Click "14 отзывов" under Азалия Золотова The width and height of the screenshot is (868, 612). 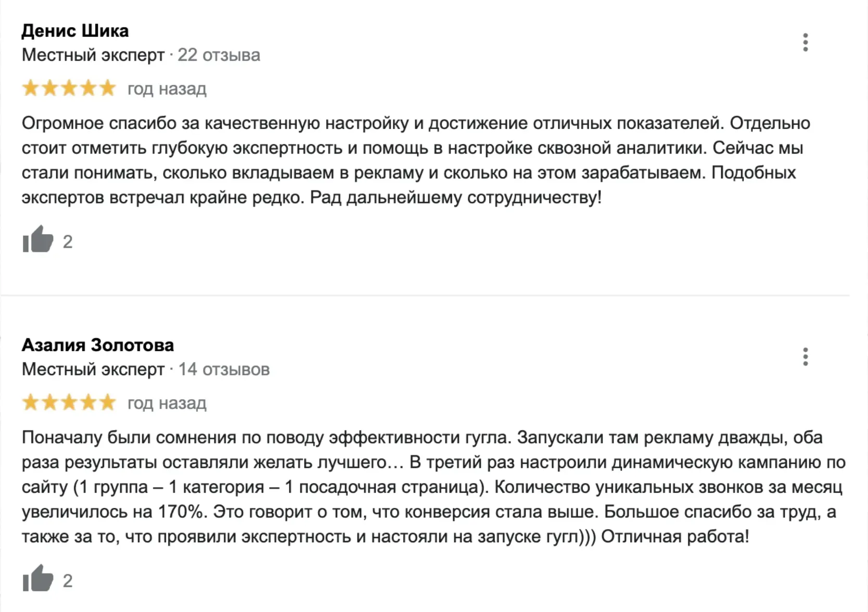tap(224, 369)
